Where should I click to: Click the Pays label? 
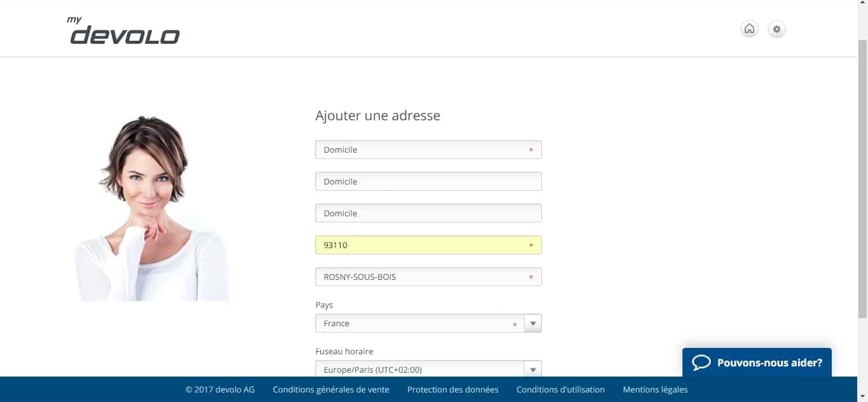pos(324,305)
